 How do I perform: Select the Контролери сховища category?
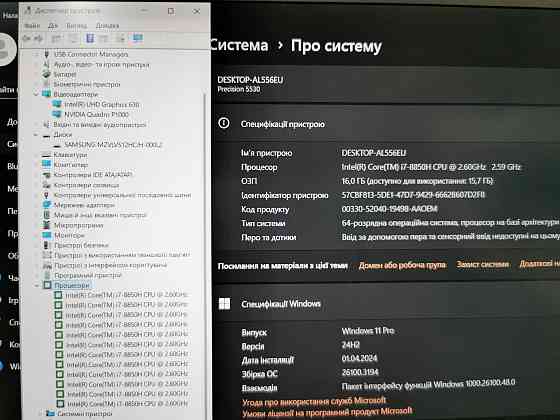(x=86, y=185)
